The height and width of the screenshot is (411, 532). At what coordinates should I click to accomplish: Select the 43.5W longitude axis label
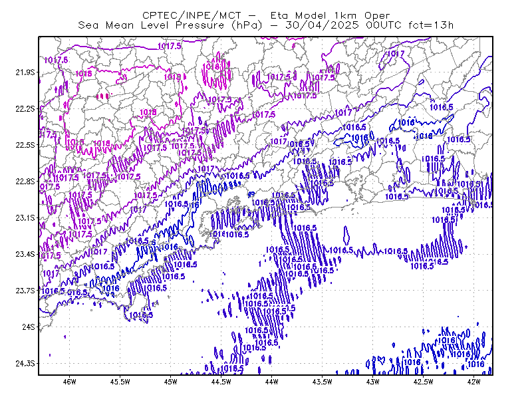coord(323,382)
